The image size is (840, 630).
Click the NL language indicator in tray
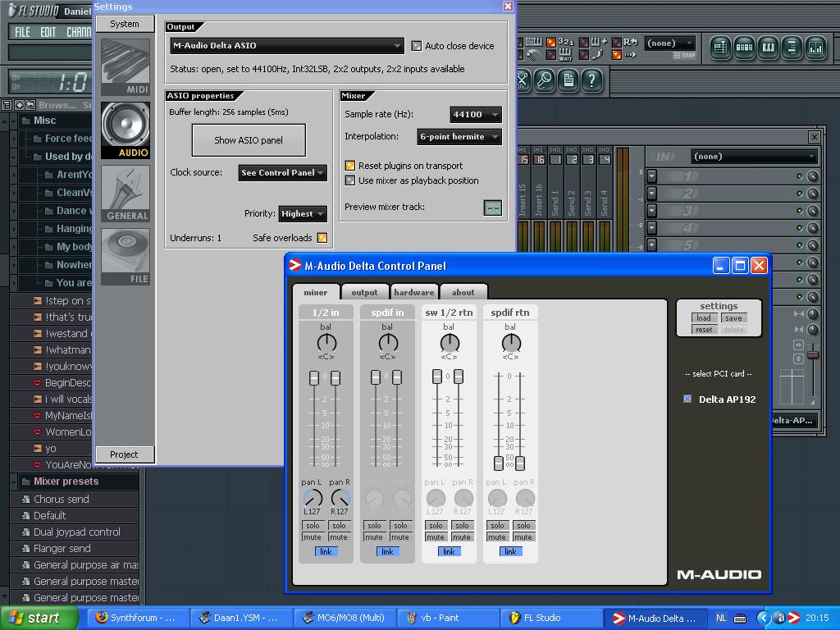click(x=721, y=618)
